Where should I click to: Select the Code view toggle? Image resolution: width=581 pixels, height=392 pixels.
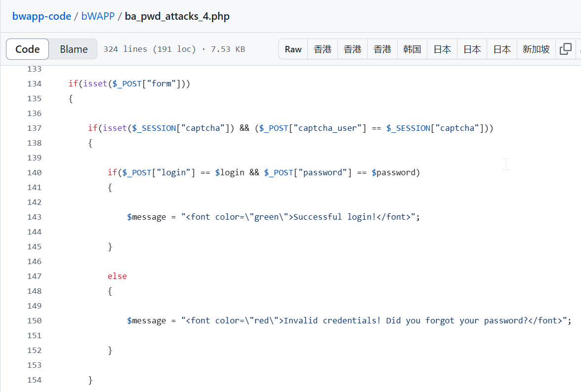28,49
